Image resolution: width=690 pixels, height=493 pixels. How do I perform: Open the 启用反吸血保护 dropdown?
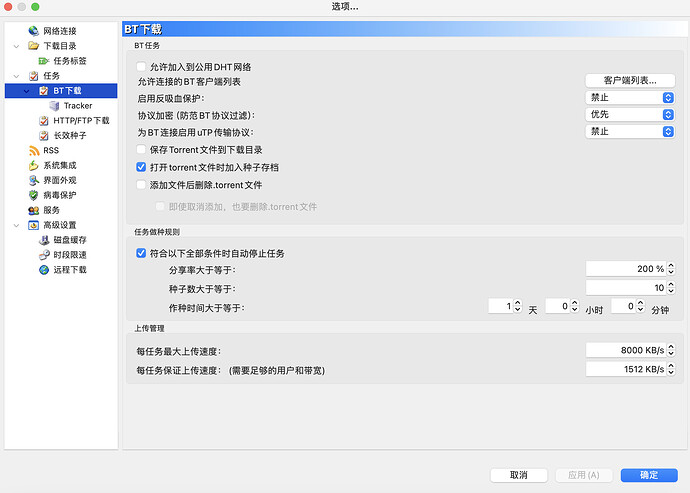click(629, 98)
